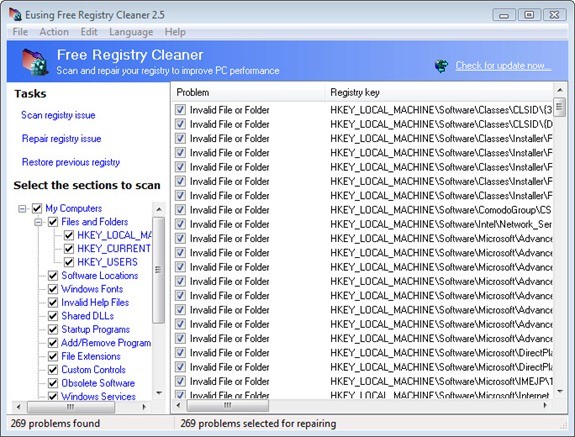Click sections tree scroll left arrow
The width and height of the screenshot is (575, 437).
[19, 407]
